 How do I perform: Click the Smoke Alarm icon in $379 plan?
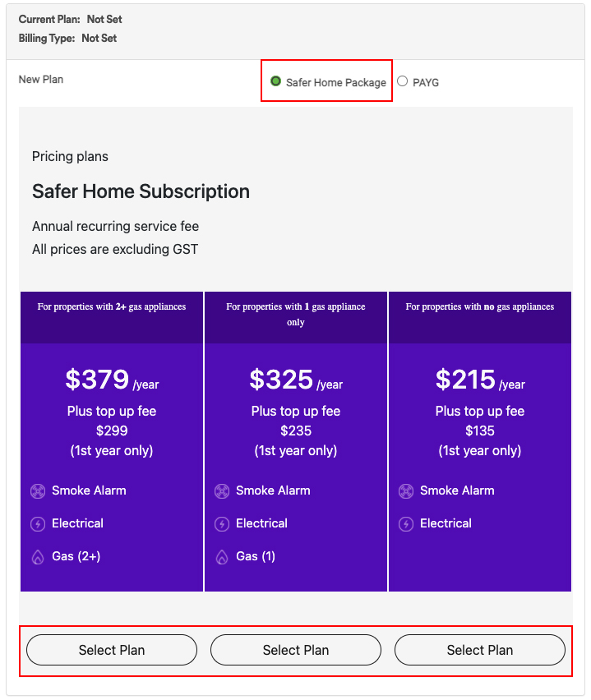pyautogui.click(x=38, y=491)
